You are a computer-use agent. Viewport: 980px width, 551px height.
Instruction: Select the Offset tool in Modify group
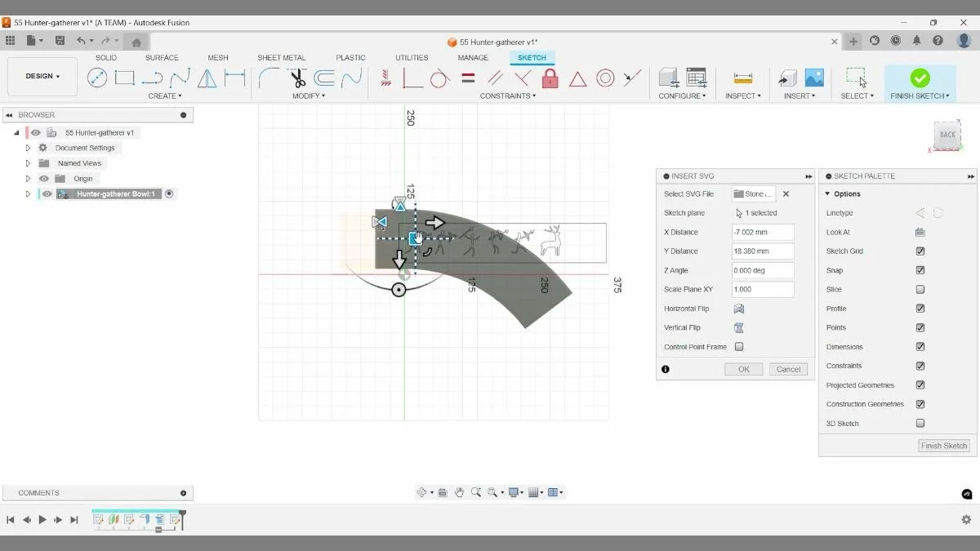click(324, 78)
